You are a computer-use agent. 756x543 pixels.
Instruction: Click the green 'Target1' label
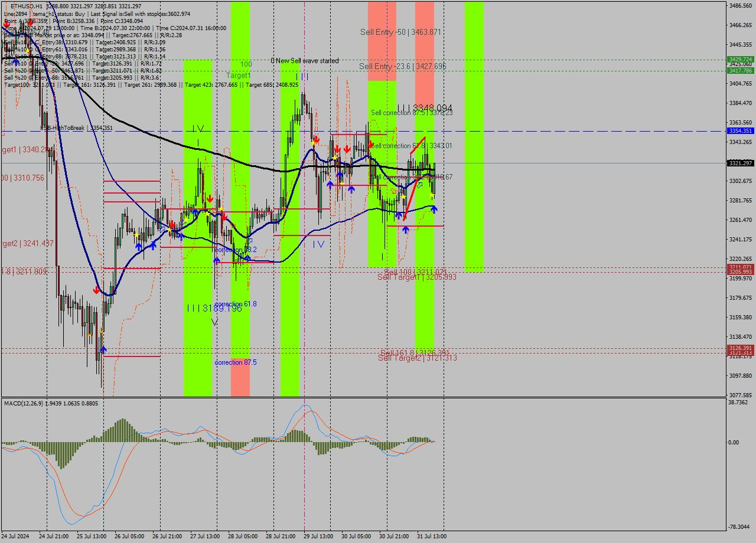pyautogui.click(x=238, y=76)
